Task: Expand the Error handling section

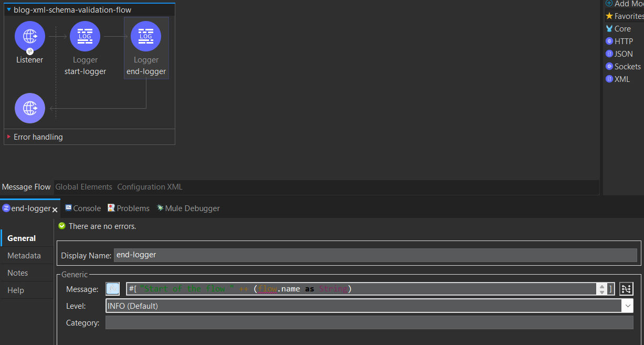Action: click(x=9, y=137)
